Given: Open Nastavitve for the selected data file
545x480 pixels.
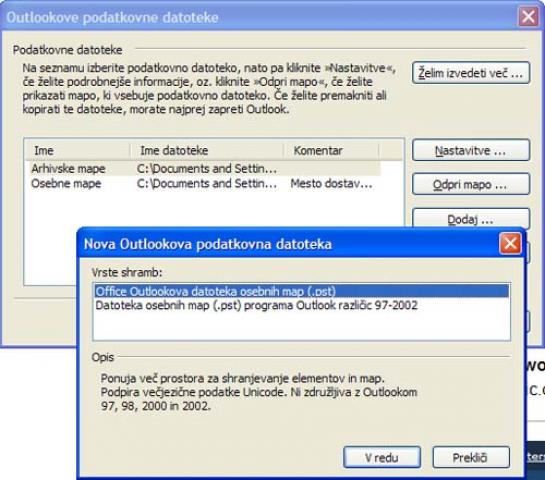Looking at the screenshot, I should tap(471, 150).
